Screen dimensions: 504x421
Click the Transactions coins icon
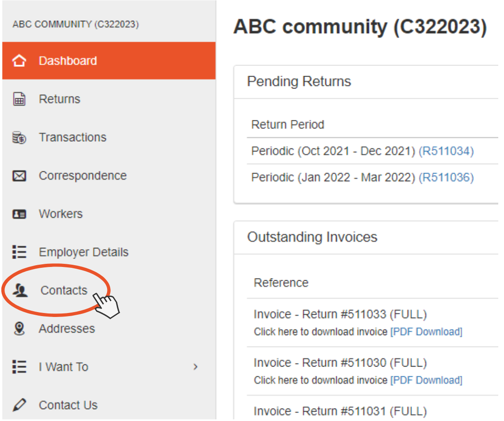(x=19, y=138)
